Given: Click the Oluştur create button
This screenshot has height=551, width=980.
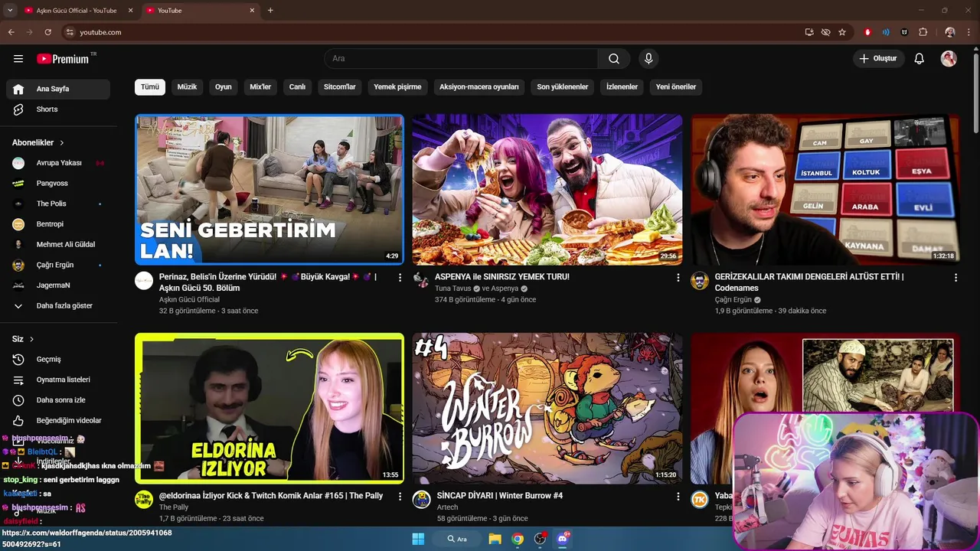Looking at the screenshot, I should tap(879, 59).
